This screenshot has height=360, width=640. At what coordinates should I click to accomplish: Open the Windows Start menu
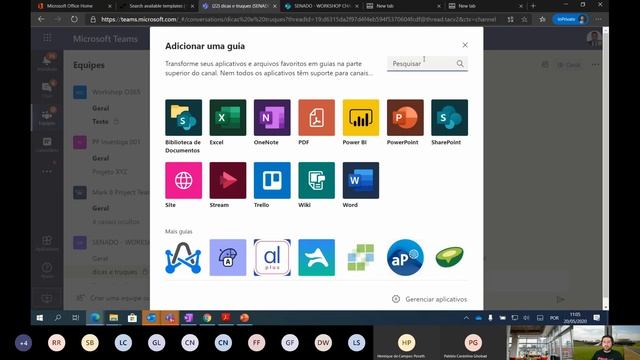coord(40,318)
